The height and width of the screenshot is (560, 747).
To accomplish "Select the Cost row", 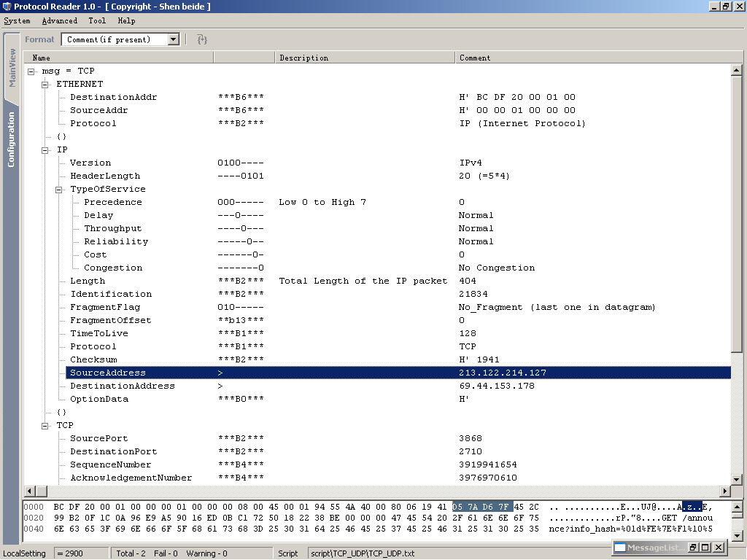I will [x=406, y=254].
